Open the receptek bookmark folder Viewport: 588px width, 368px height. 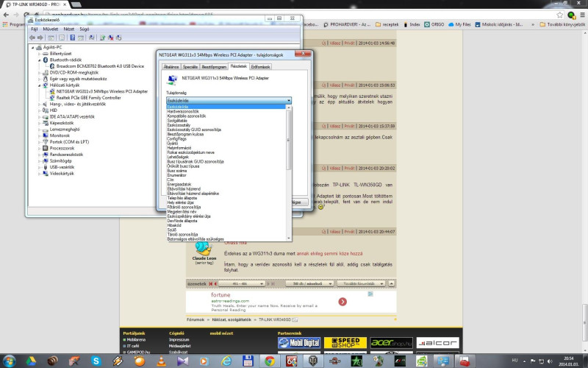(x=387, y=24)
